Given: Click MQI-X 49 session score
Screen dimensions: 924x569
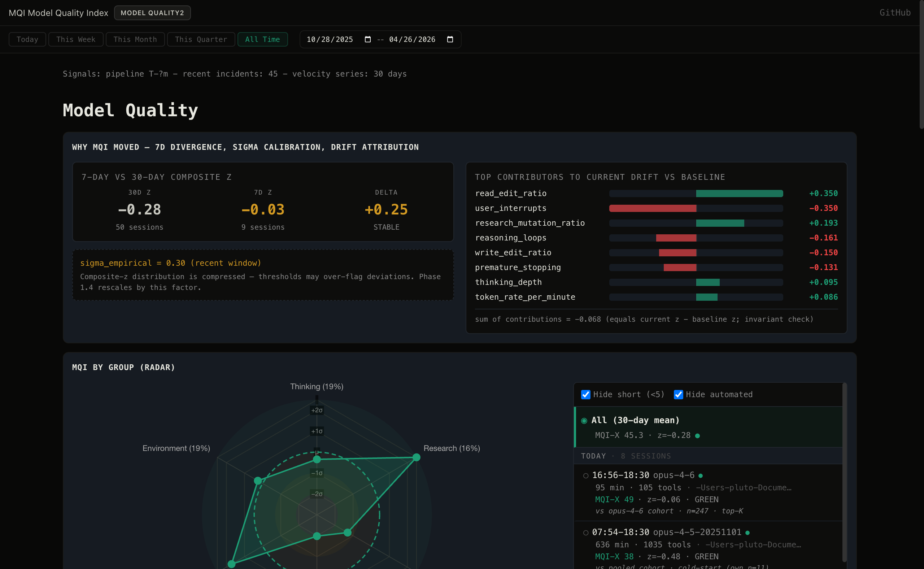Looking at the screenshot, I should 614,499.
